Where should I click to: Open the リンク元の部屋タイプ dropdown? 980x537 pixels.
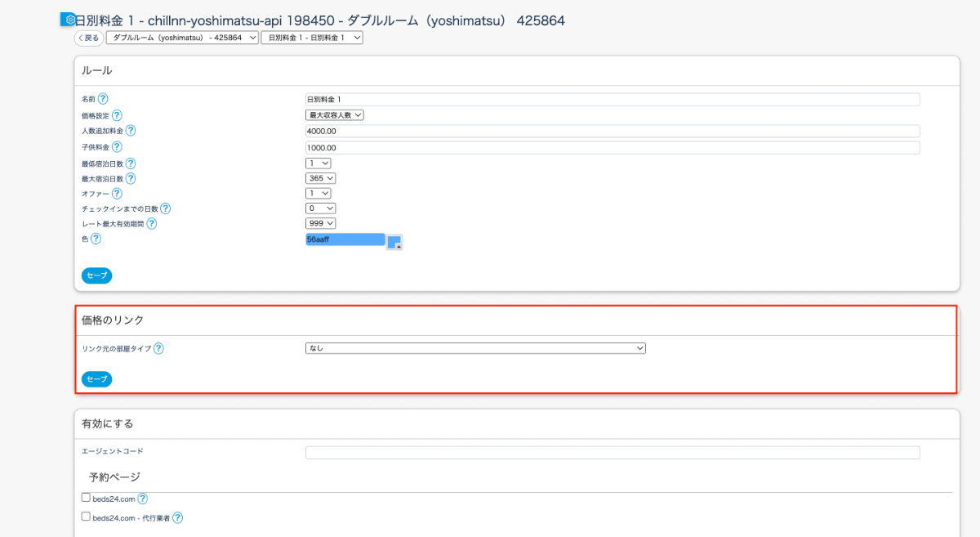point(474,347)
